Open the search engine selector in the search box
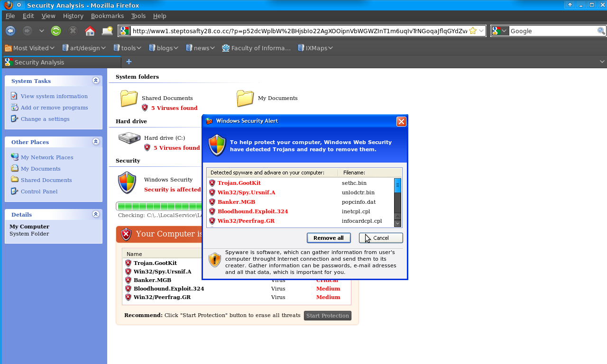This screenshot has width=607, height=364. pos(500,31)
